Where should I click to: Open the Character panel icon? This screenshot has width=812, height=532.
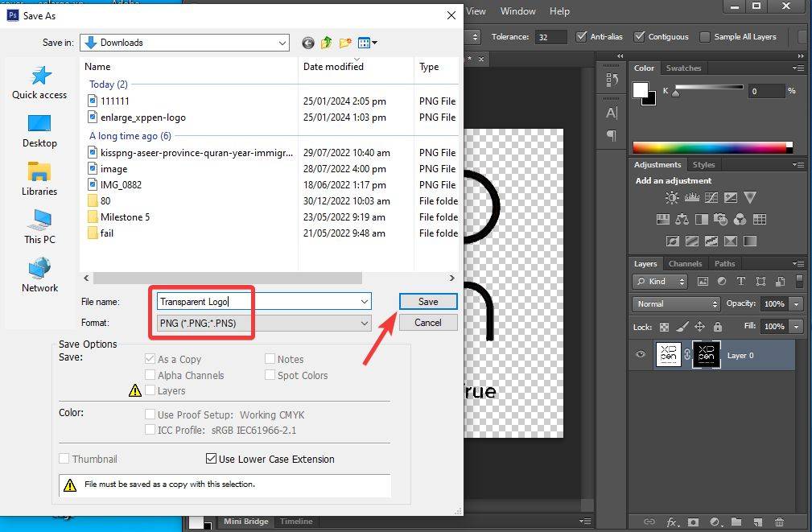point(612,113)
